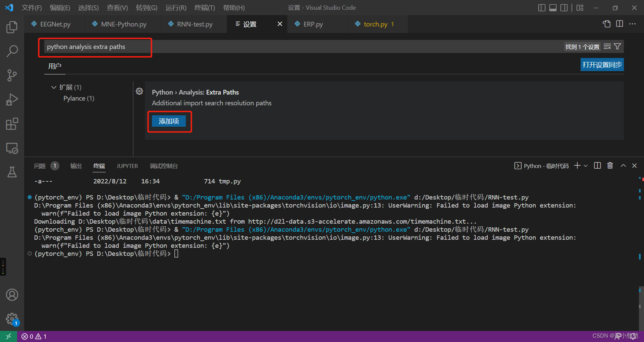
Task: Click 'Additional import search resolution paths' description
Action: 212,103
